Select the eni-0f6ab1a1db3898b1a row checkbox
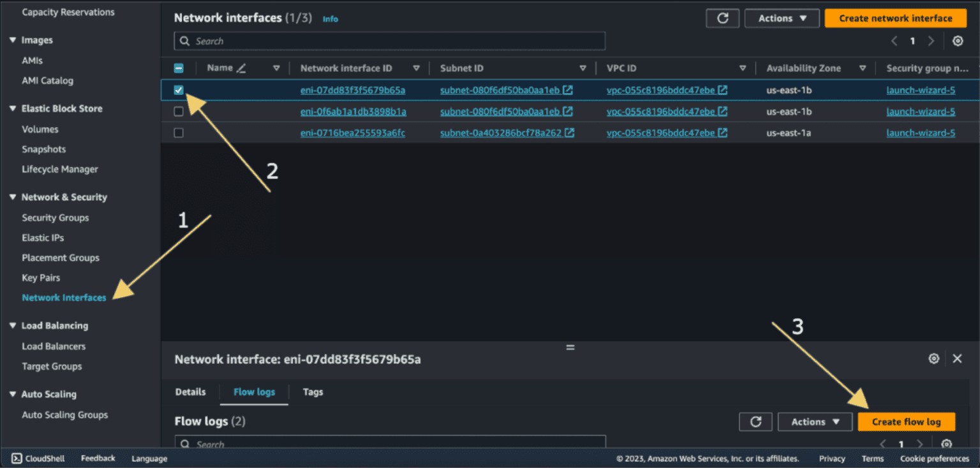The width and height of the screenshot is (980, 468). point(179,112)
